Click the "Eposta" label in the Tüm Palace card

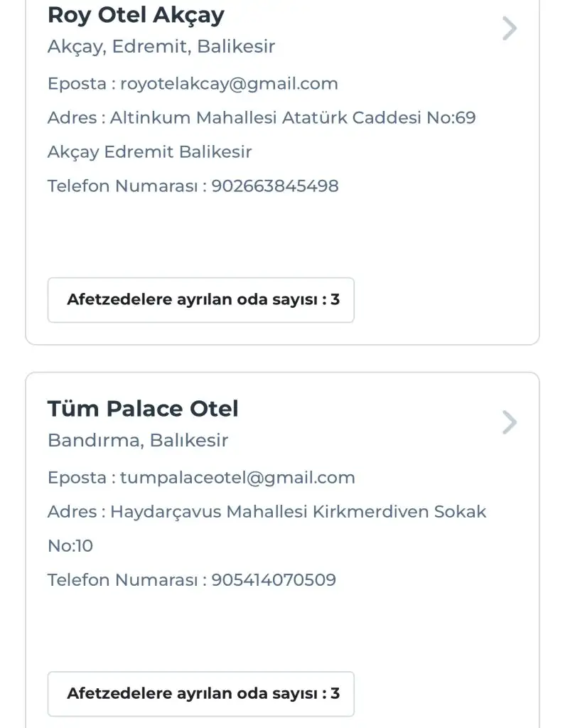pos(77,478)
